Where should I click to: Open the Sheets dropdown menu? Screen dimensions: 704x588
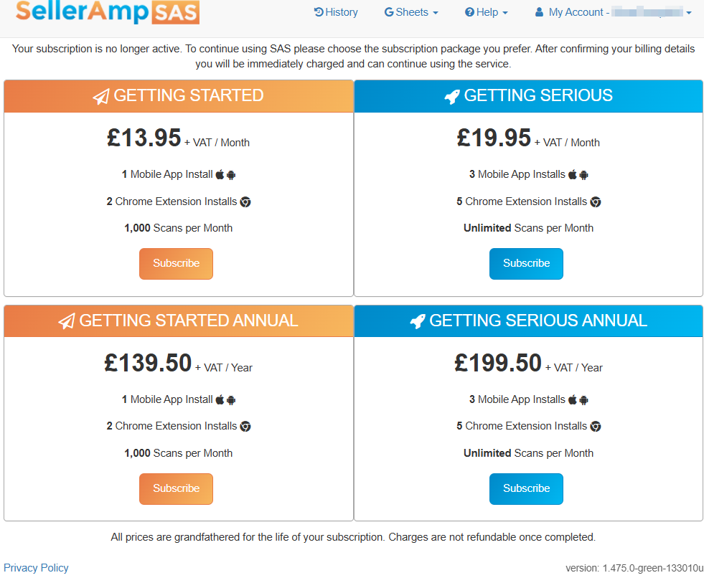(x=411, y=12)
